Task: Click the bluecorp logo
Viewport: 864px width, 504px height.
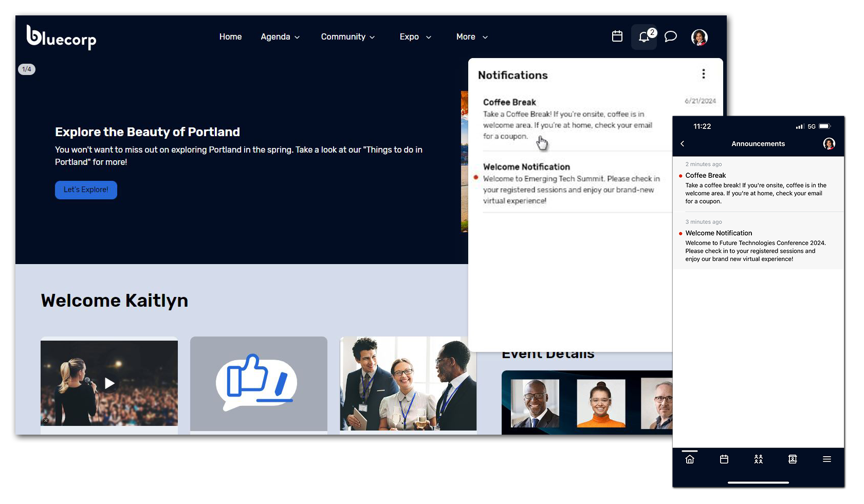Action: click(x=61, y=37)
